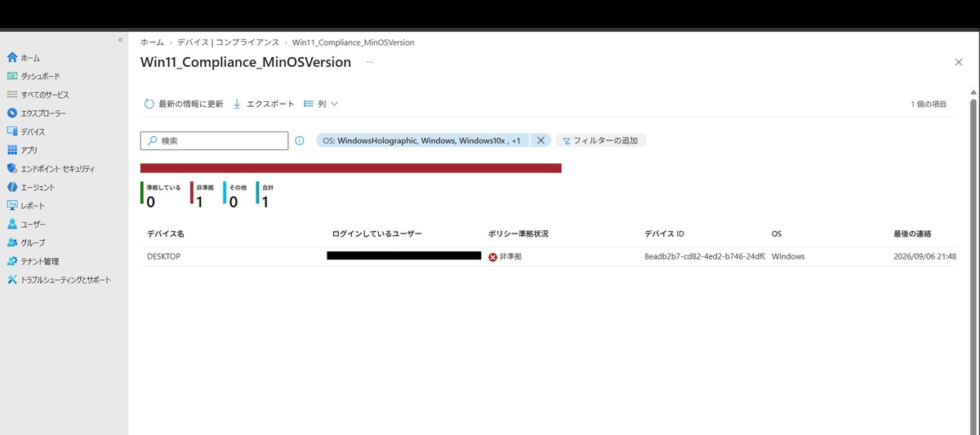This screenshot has height=435, width=980.
Task: Click the Groups icon in sidebar
Action: pos(11,242)
